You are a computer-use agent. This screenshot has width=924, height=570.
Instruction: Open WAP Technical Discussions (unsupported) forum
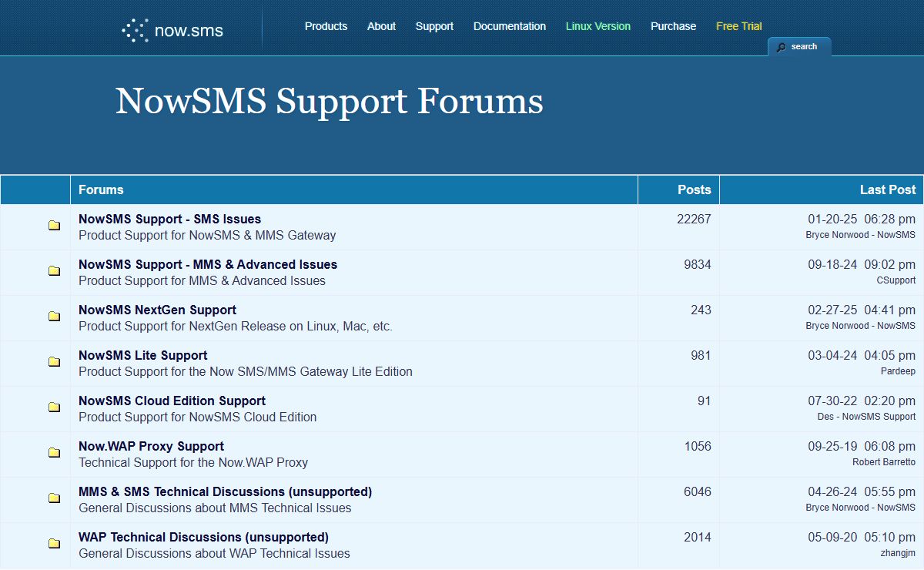pyautogui.click(x=203, y=537)
